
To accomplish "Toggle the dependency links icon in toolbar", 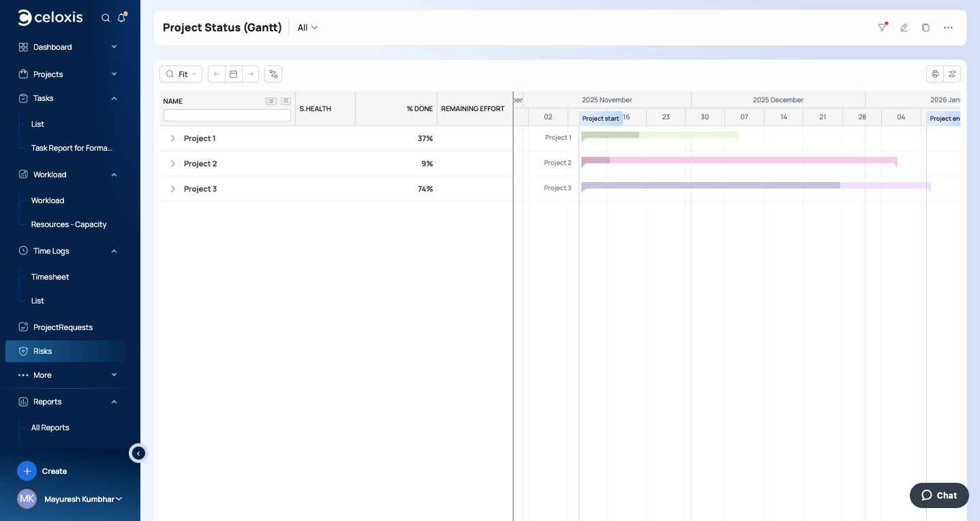I will [273, 74].
